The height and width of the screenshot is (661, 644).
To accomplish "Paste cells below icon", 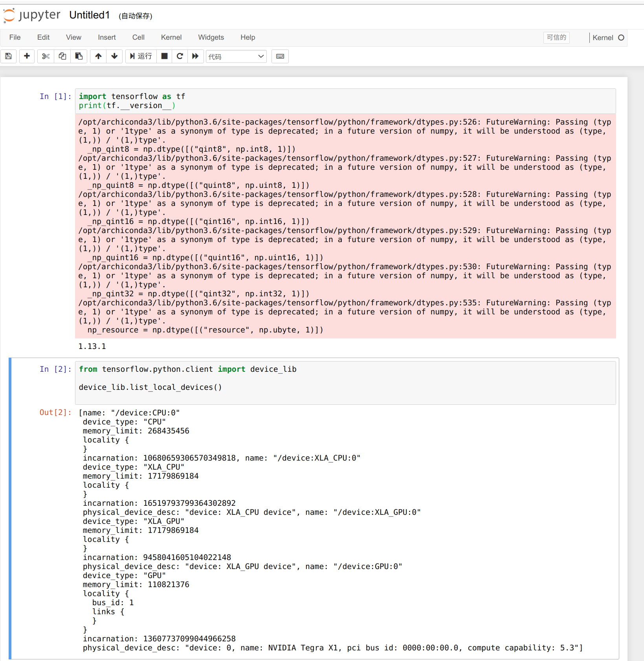I will 79,56.
